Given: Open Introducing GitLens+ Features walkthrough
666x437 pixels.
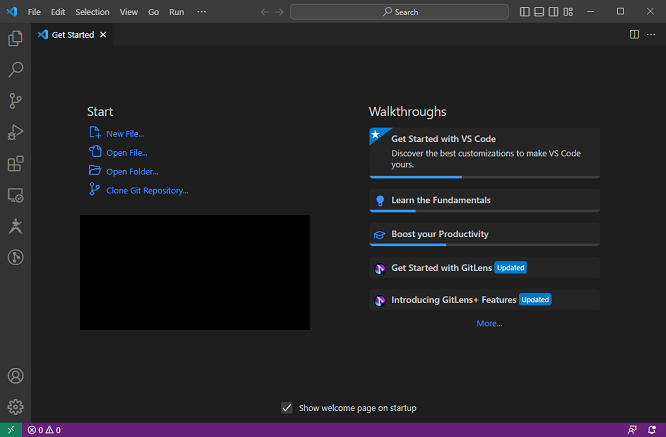Looking at the screenshot, I should [485, 299].
